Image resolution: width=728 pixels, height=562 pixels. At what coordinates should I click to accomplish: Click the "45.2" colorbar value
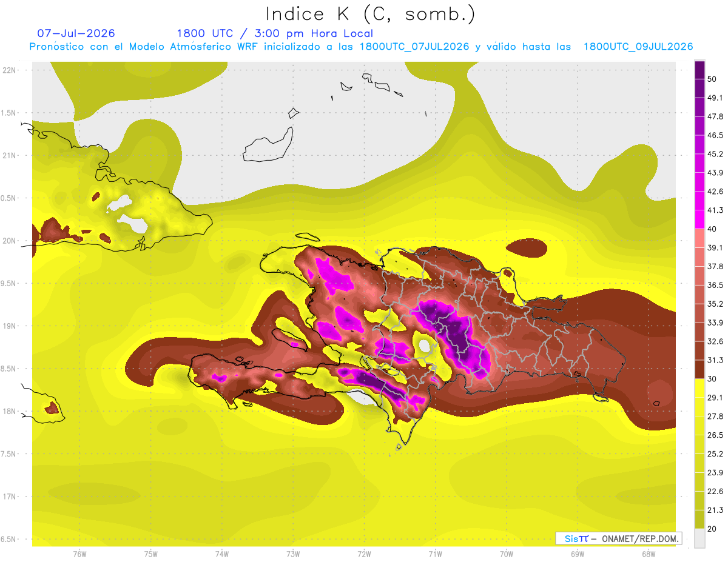pos(715,154)
